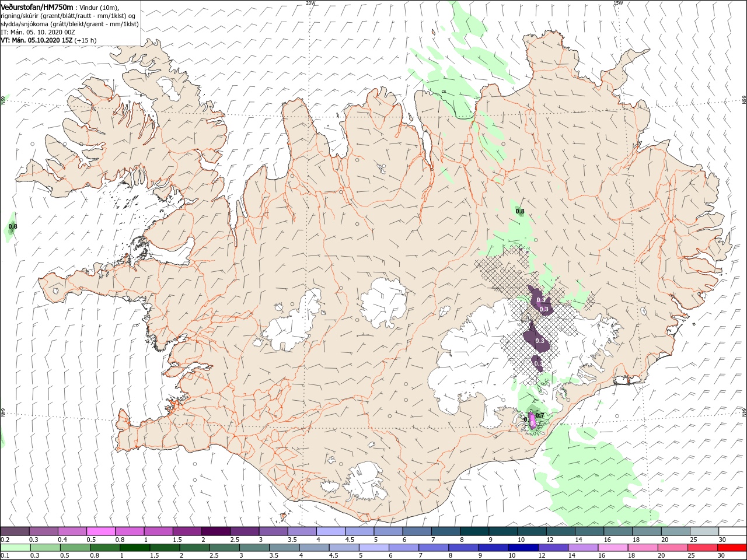Viewport: 747px width, 560px height.
Task: Click the 0.7 value beside the small pink patch
Action: point(540,416)
